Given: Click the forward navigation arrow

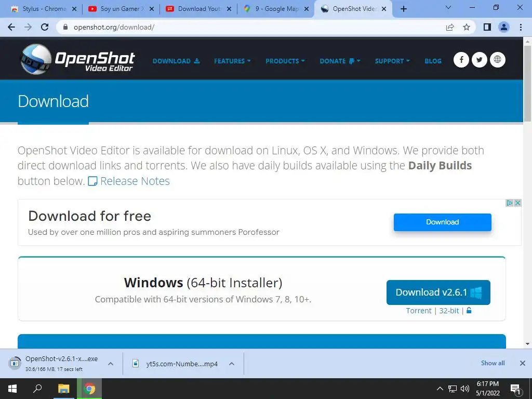Looking at the screenshot, I should click(28, 27).
